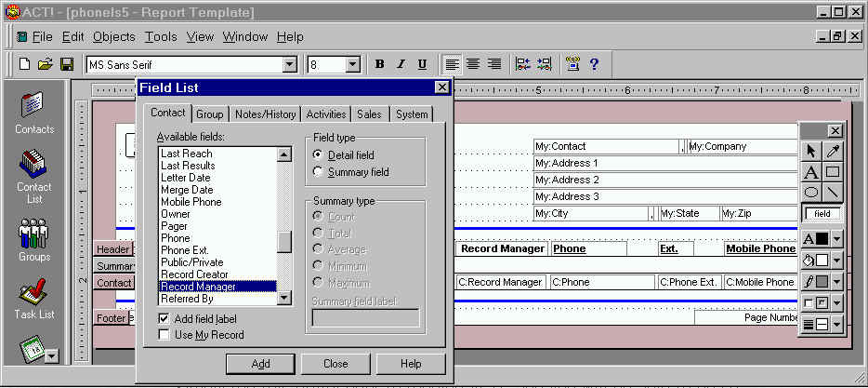Open the fill color dropdown arrow in palette
868x388 pixels.
click(x=836, y=260)
